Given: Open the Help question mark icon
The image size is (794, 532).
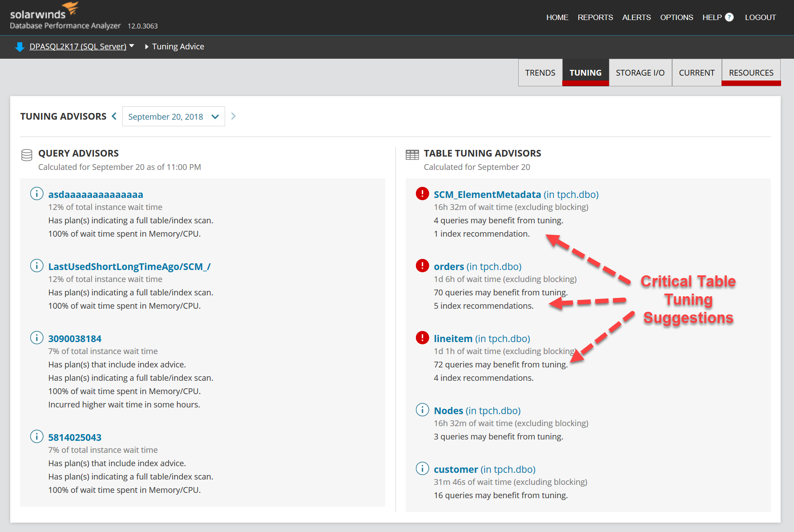Looking at the screenshot, I should [x=729, y=17].
